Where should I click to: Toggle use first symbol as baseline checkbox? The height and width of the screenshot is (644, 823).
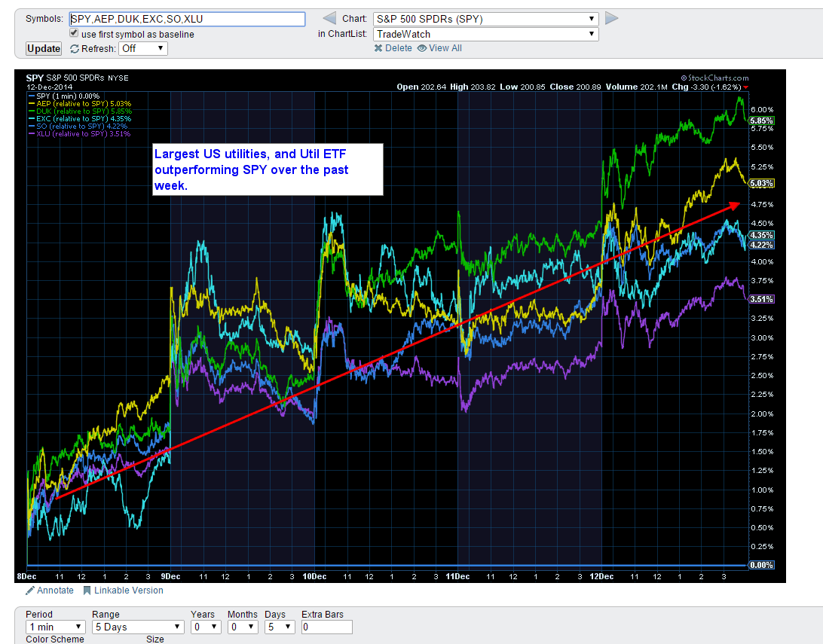click(74, 33)
